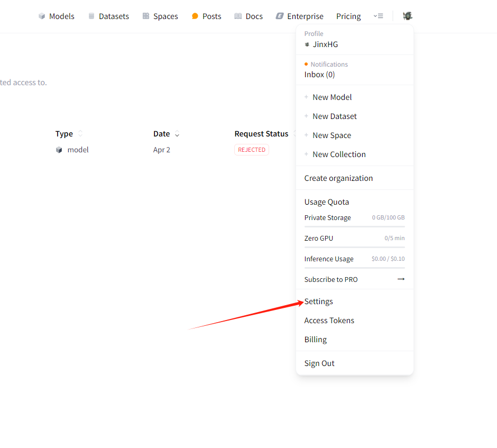Go to Billing

tap(315, 340)
